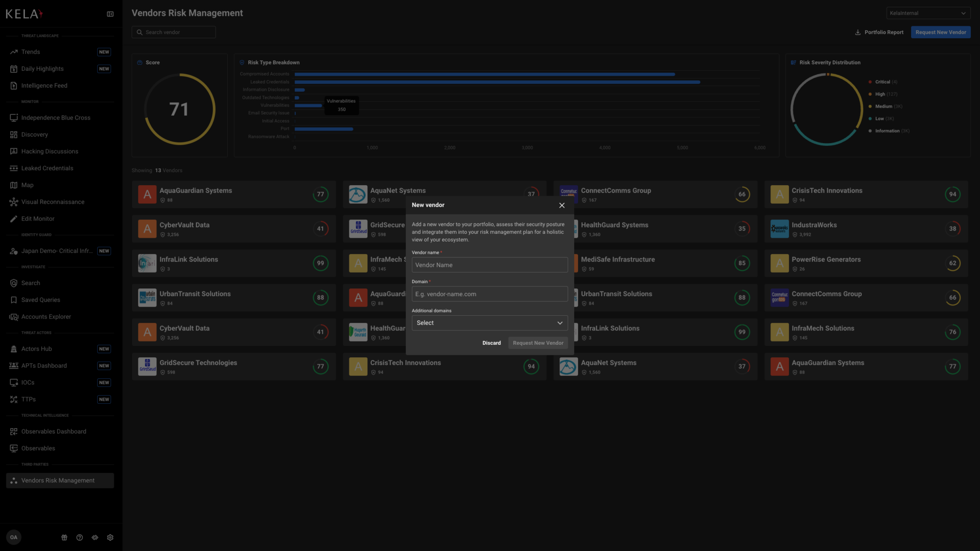Expand the Additional domains Select dropdown
980x551 pixels.
pos(489,323)
